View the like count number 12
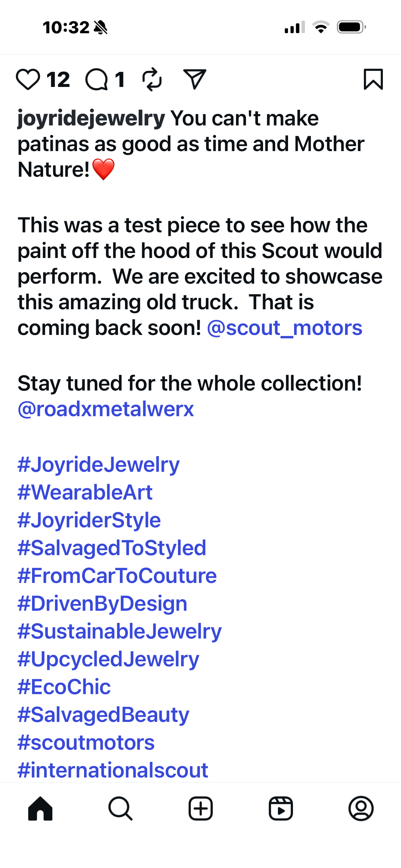Viewport: 401px width, 868px height. pos(58,79)
